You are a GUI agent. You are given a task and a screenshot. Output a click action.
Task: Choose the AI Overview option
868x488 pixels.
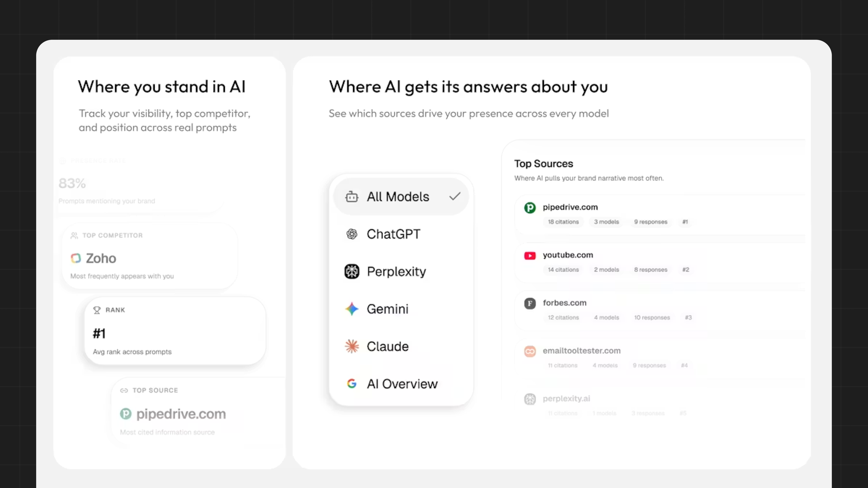(x=402, y=384)
